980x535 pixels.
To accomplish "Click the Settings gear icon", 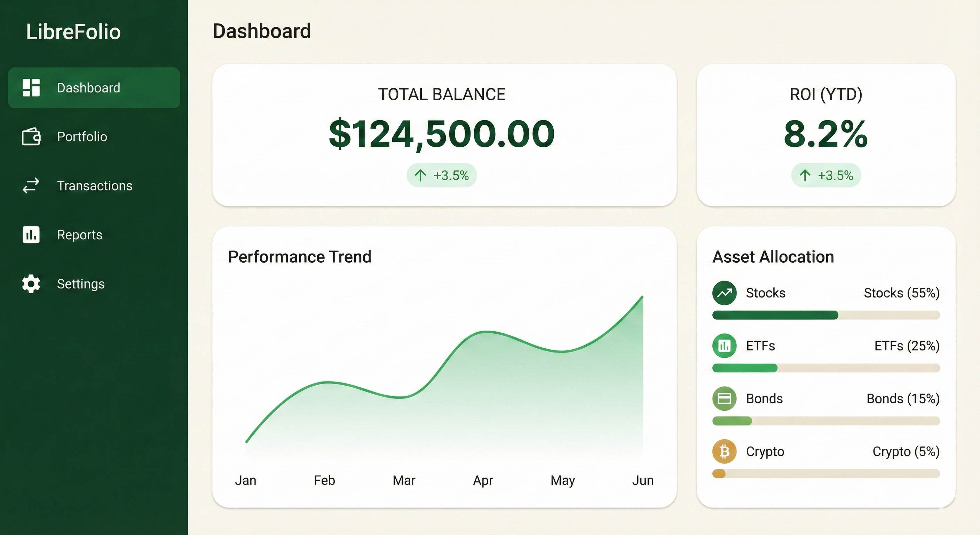I will click(31, 284).
